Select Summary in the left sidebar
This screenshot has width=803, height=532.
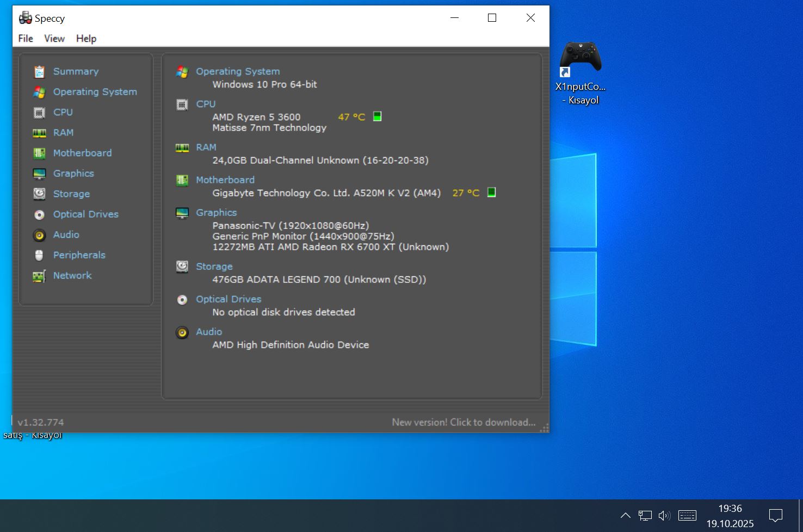click(x=76, y=71)
